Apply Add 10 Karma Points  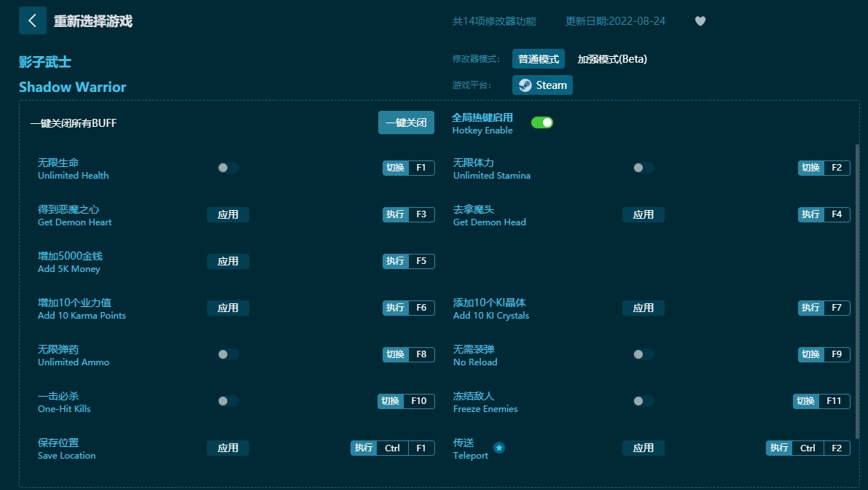click(227, 307)
